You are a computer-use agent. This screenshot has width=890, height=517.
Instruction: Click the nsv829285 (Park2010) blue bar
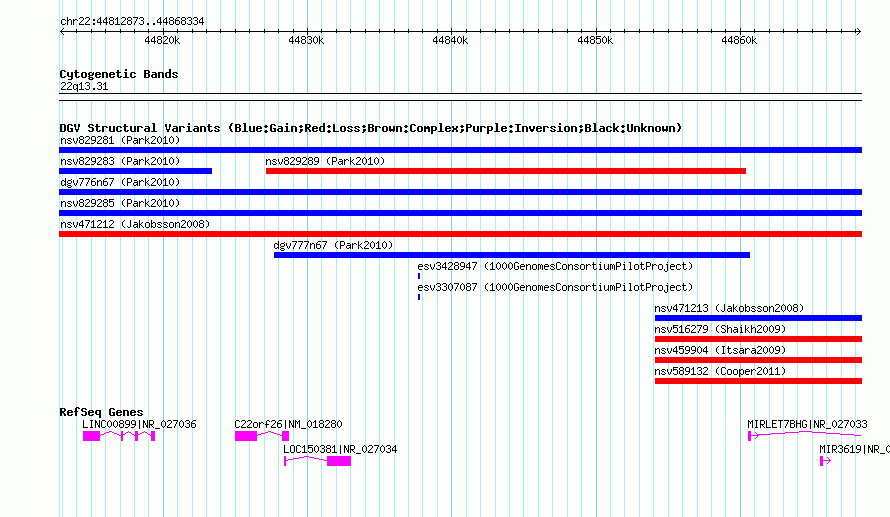[x=460, y=213]
